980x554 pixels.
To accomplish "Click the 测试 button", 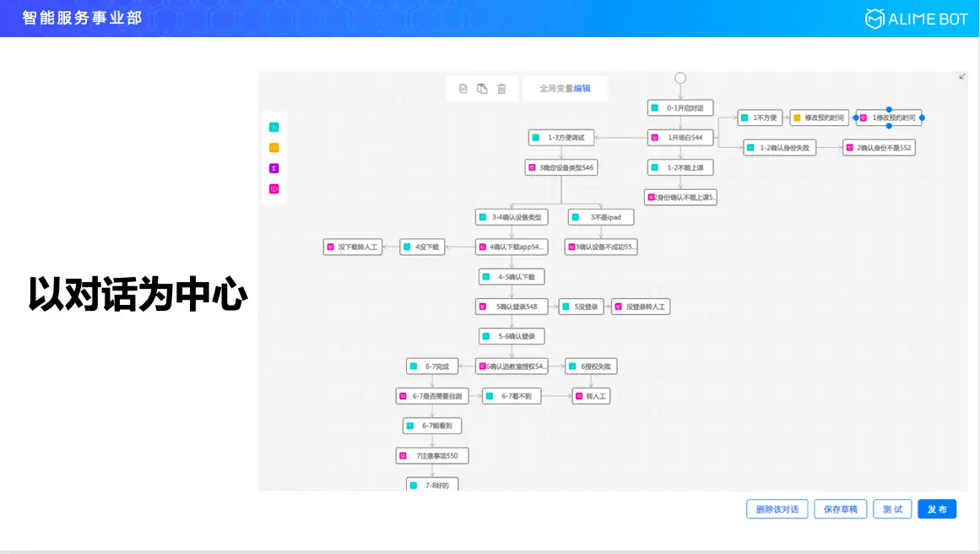I will coord(892,509).
